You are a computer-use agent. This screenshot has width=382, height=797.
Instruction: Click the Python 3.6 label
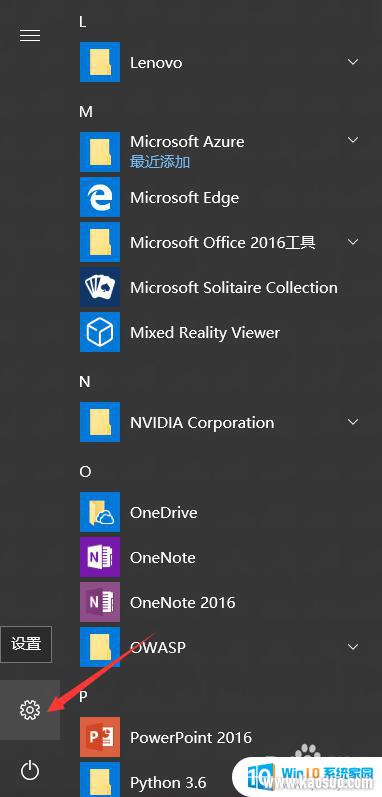pyautogui.click(x=168, y=783)
